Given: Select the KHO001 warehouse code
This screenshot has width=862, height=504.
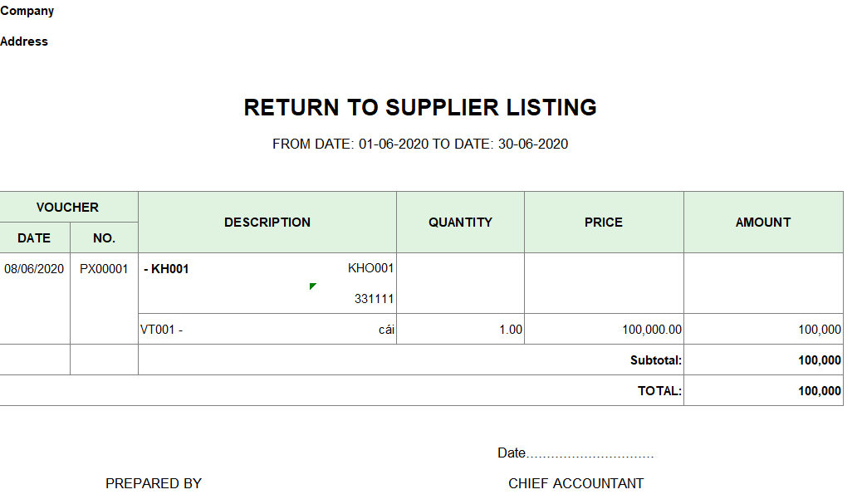Looking at the screenshot, I should click(x=370, y=268).
